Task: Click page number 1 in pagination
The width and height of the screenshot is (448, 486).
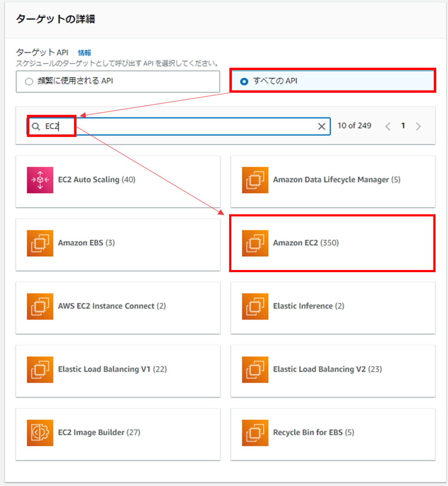Action: coord(403,126)
